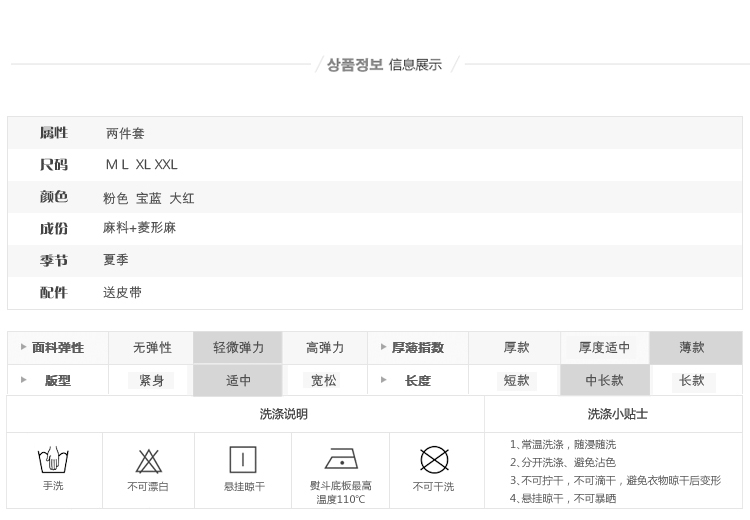Screen dimensions: 750x520
Task: Select the 无弹性 elasticity option
Action: (152, 348)
